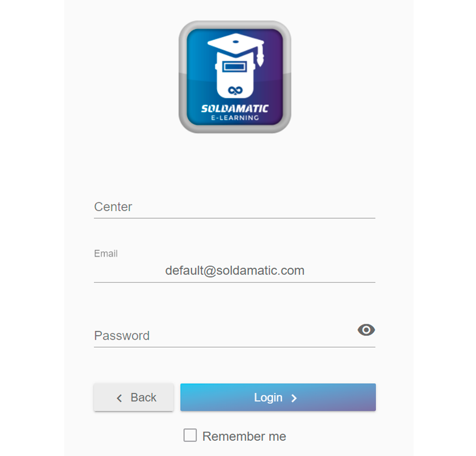Go back with the Back button

click(133, 397)
